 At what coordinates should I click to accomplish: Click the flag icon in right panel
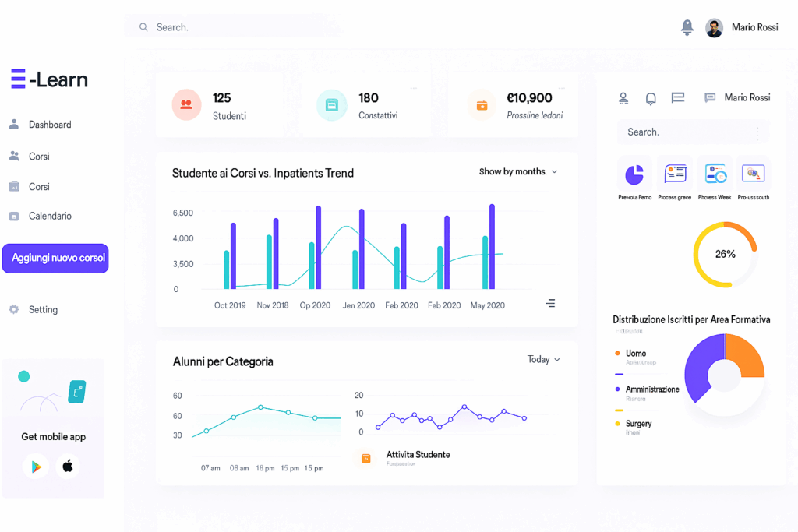(x=678, y=98)
